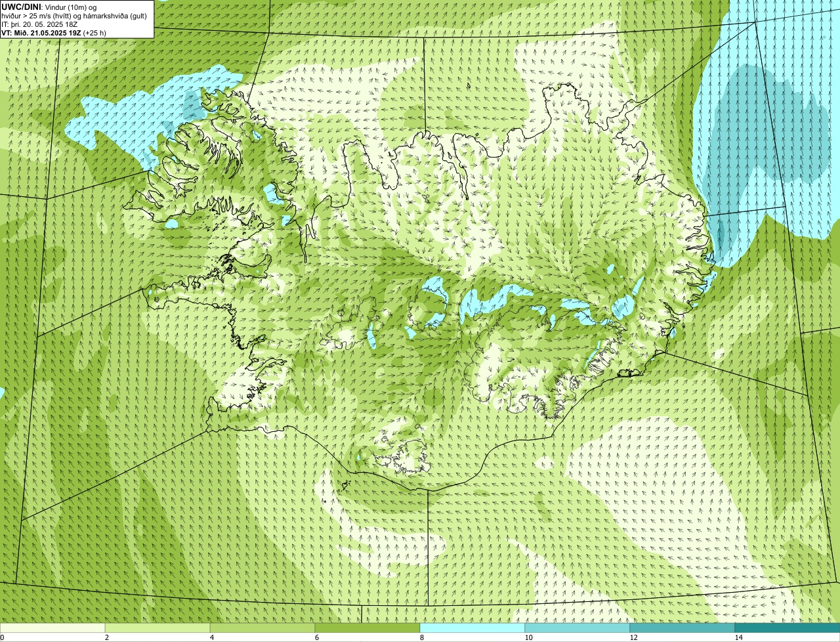Image resolution: width=840 pixels, height=642 pixels.
Task: Click the "VT: Mið. 21.05.2025 19Z (+25 h)" line
Action: tap(54, 32)
